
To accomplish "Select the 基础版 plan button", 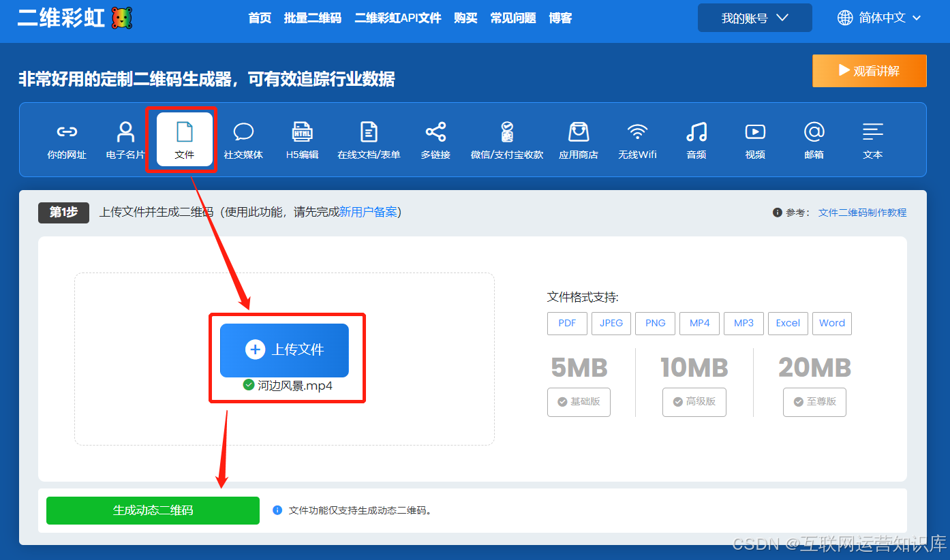I will point(579,402).
